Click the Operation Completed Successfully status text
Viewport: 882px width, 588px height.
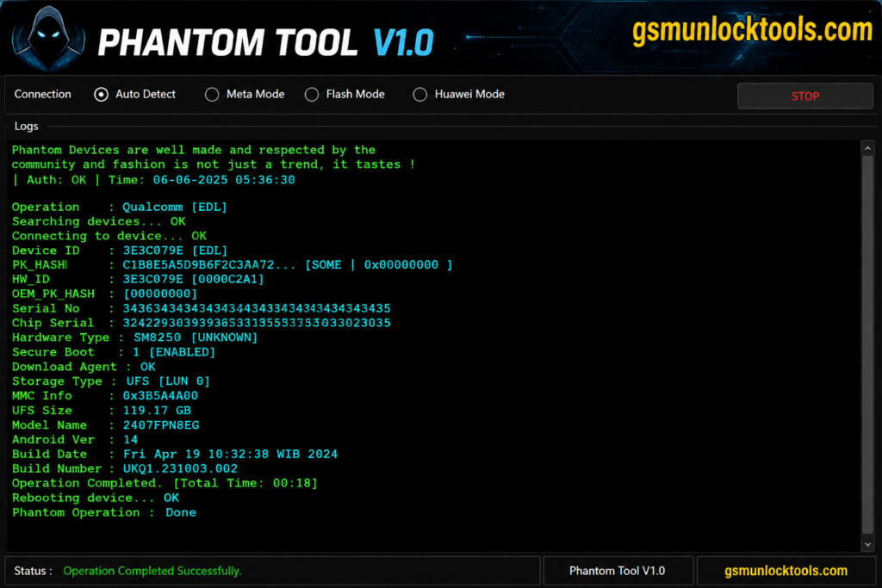tap(152, 571)
